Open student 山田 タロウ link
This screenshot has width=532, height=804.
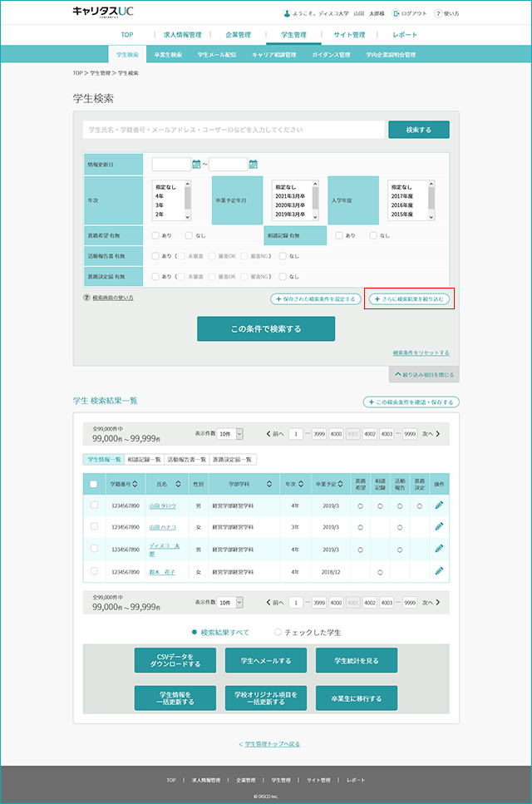tap(162, 506)
